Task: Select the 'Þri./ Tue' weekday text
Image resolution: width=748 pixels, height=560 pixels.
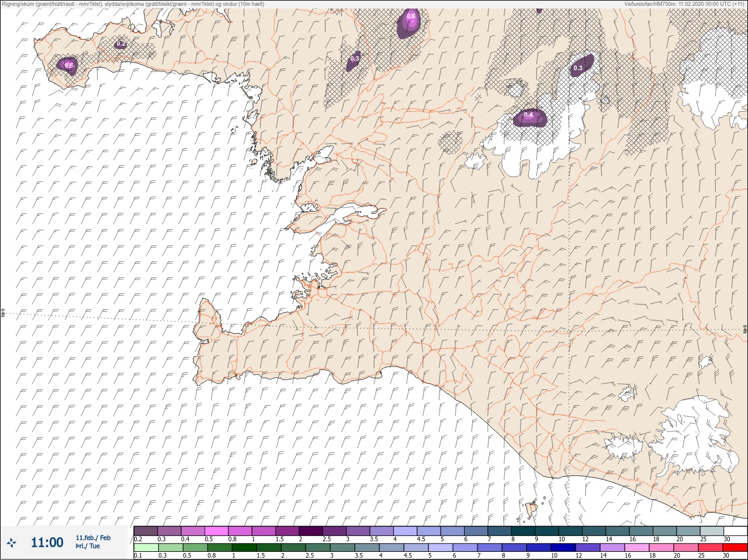Action: (88, 546)
